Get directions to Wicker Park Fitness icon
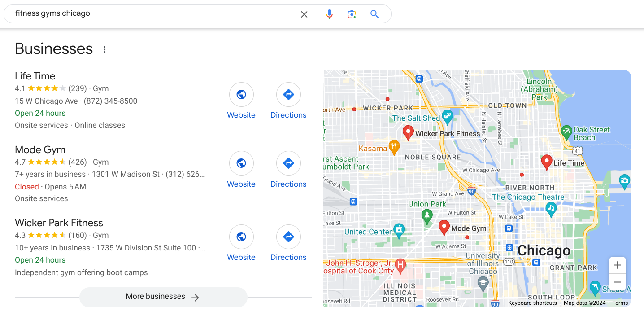This screenshot has width=644, height=316. 288,237
